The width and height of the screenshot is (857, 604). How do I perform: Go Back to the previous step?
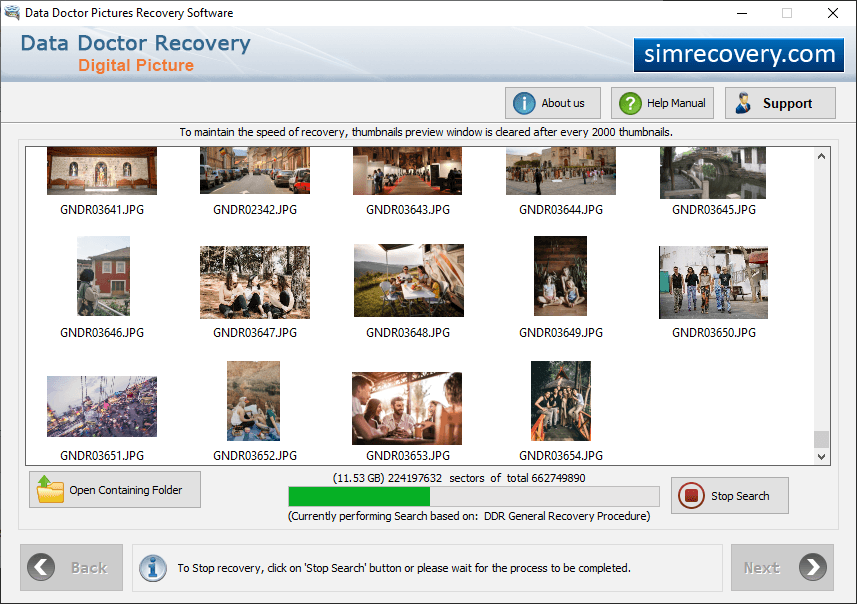click(72, 567)
